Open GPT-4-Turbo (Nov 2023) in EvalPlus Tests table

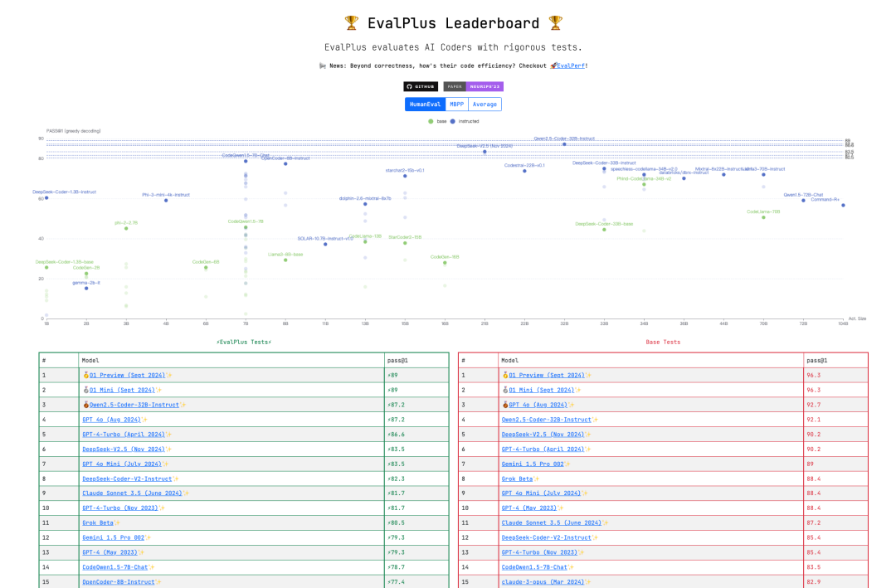point(120,508)
